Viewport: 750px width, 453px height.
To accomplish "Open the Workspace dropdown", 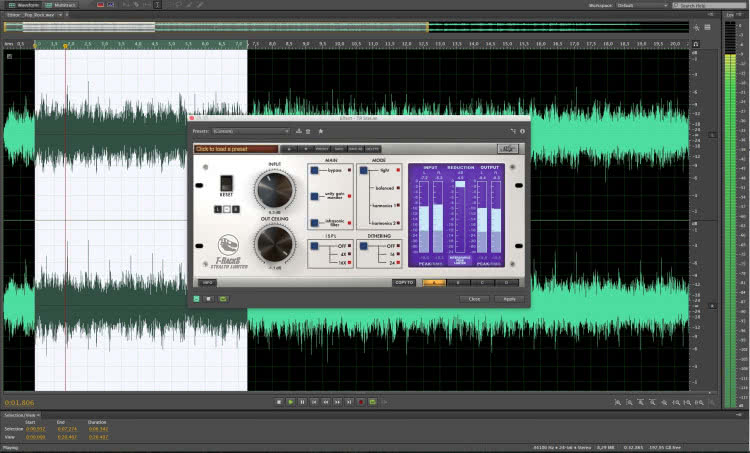I will pyautogui.click(x=641, y=5).
